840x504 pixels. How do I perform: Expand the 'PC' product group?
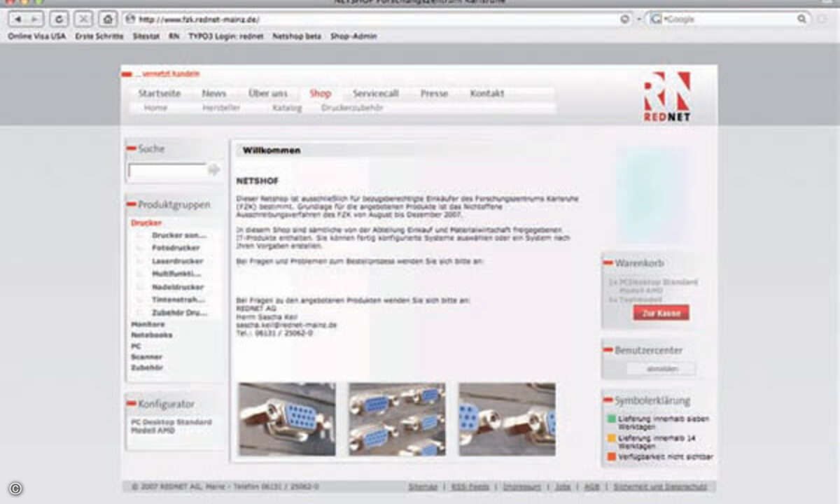(136, 346)
